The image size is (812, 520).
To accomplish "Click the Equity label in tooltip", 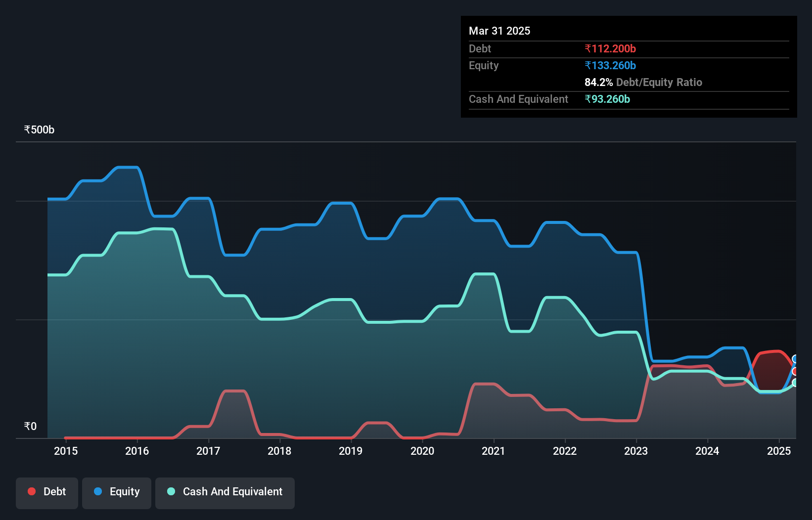I will click(484, 65).
